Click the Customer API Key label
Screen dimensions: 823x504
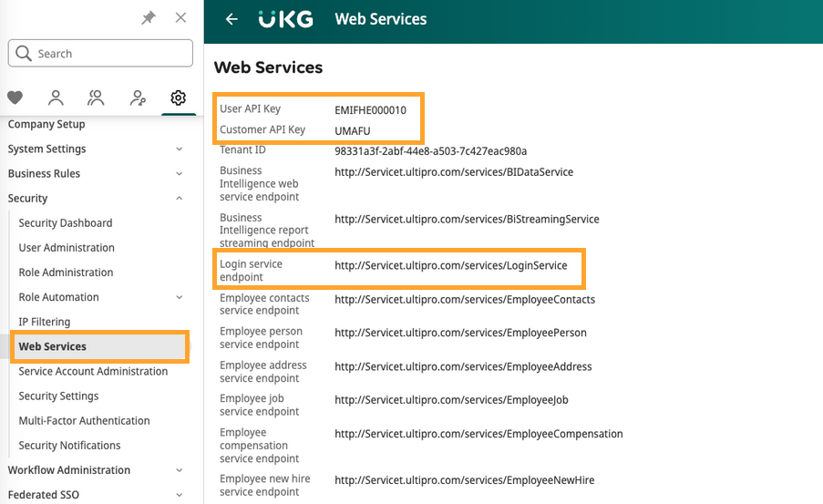point(262,129)
